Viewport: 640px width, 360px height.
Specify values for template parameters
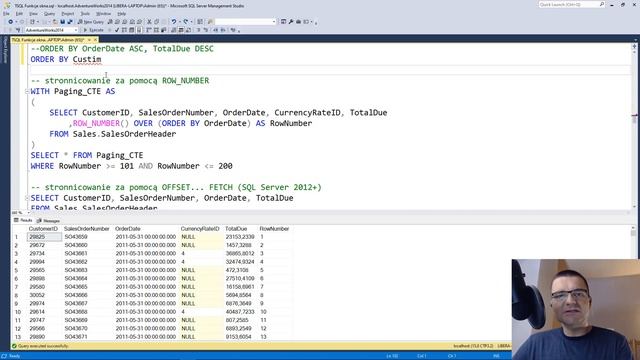click(x=233, y=30)
